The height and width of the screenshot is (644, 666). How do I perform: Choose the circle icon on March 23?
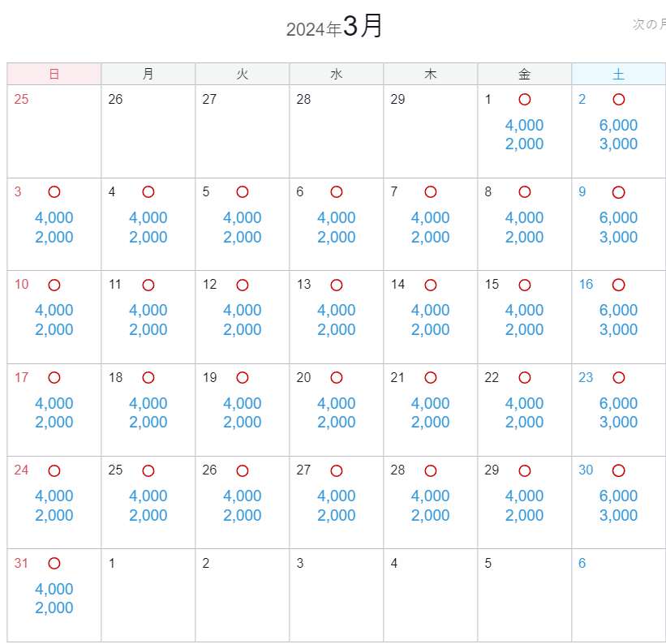619,378
